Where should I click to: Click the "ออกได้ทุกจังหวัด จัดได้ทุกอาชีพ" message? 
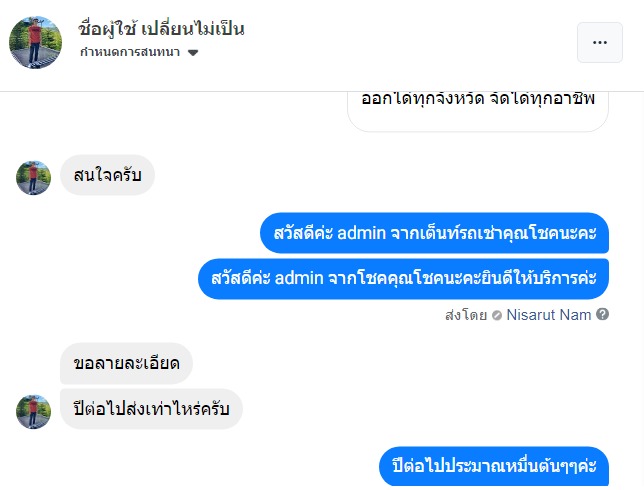477,100
